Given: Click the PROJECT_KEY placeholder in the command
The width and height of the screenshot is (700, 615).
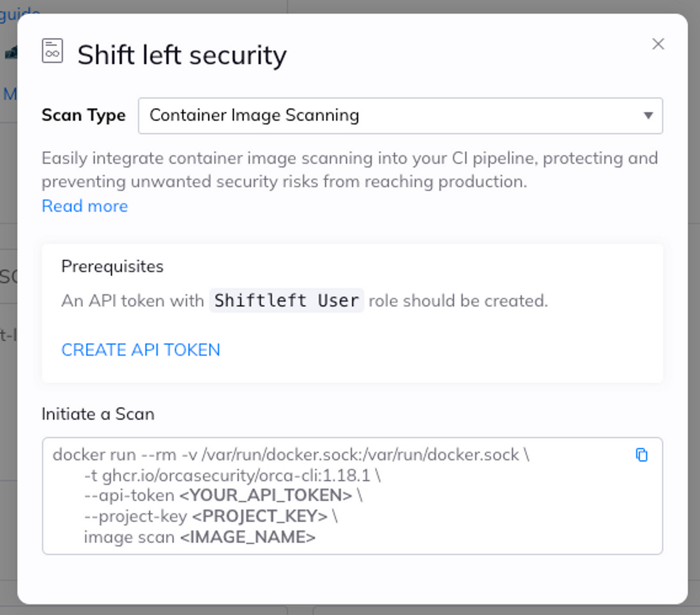Looking at the screenshot, I should point(260,516).
